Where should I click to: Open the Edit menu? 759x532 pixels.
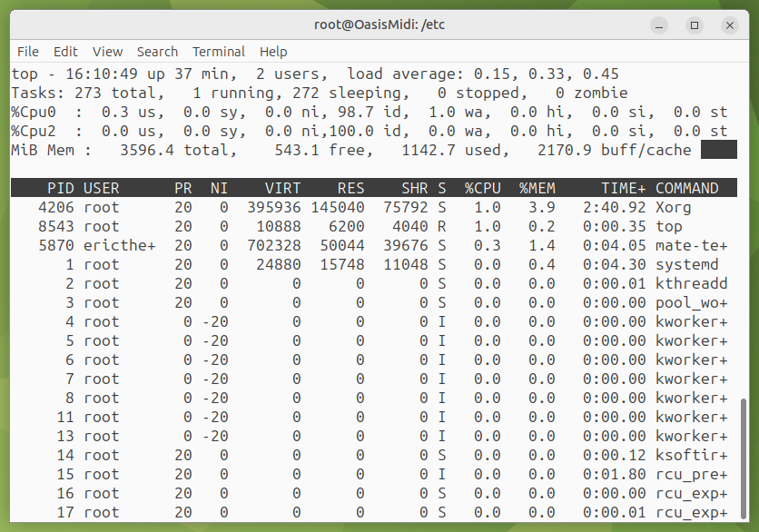click(65, 52)
